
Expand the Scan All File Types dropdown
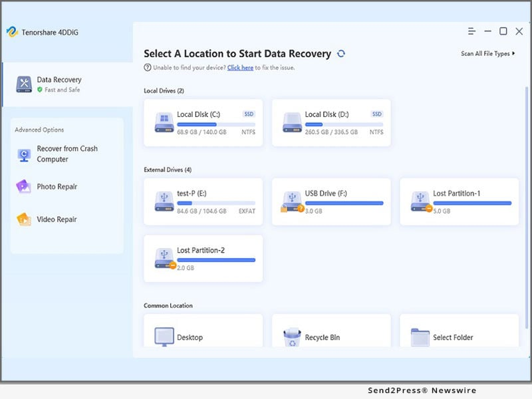coord(488,54)
